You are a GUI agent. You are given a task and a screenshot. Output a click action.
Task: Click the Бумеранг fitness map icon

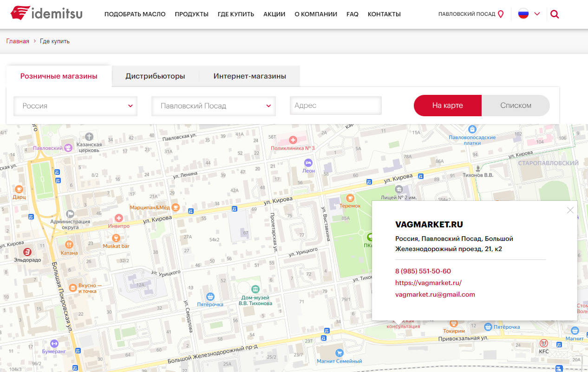pyautogui.click(x=54, y=344)
